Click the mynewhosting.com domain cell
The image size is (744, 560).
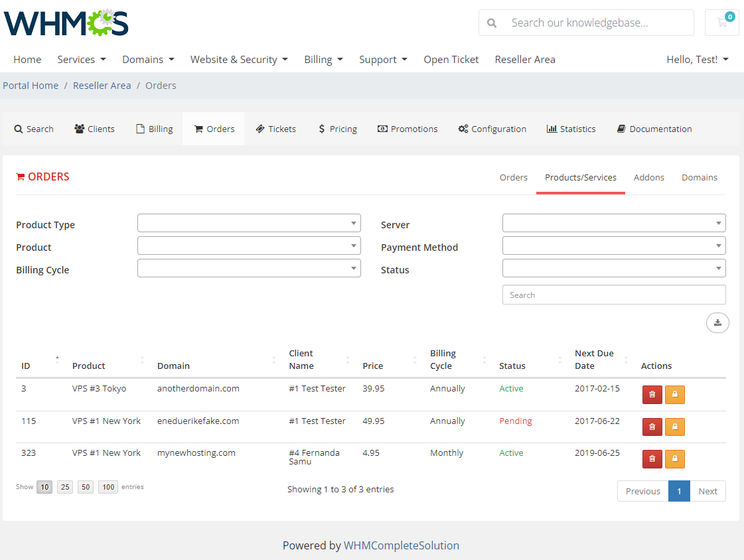click(x=196, y=453)
